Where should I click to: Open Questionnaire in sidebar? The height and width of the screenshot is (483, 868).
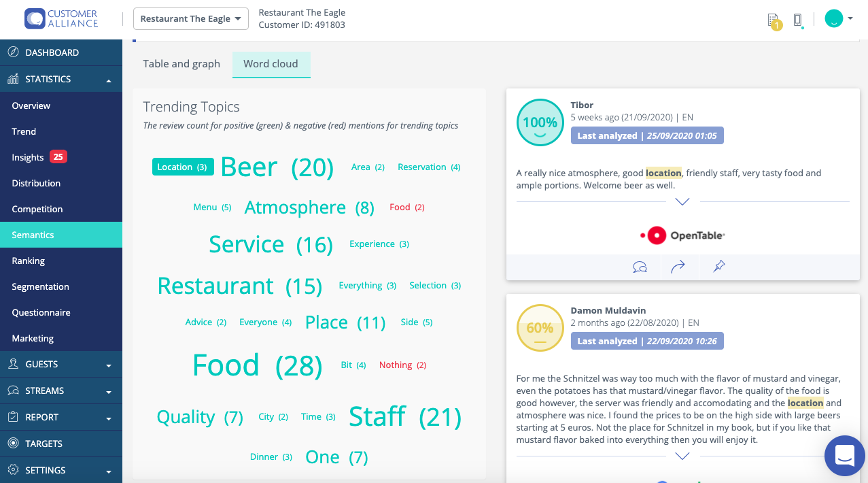click(x=61, y=312)
